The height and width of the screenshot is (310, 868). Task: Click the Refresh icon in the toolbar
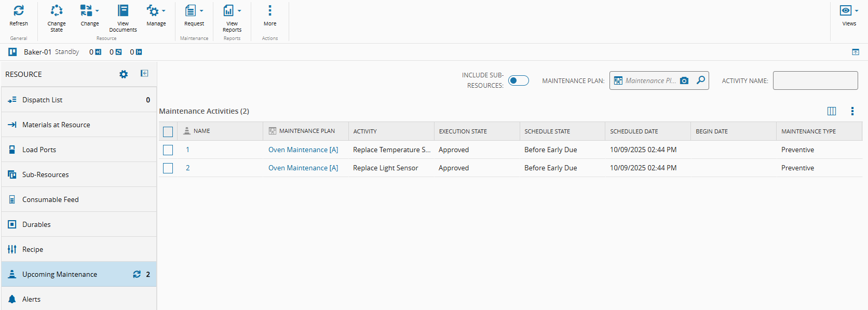pos(19,11)
